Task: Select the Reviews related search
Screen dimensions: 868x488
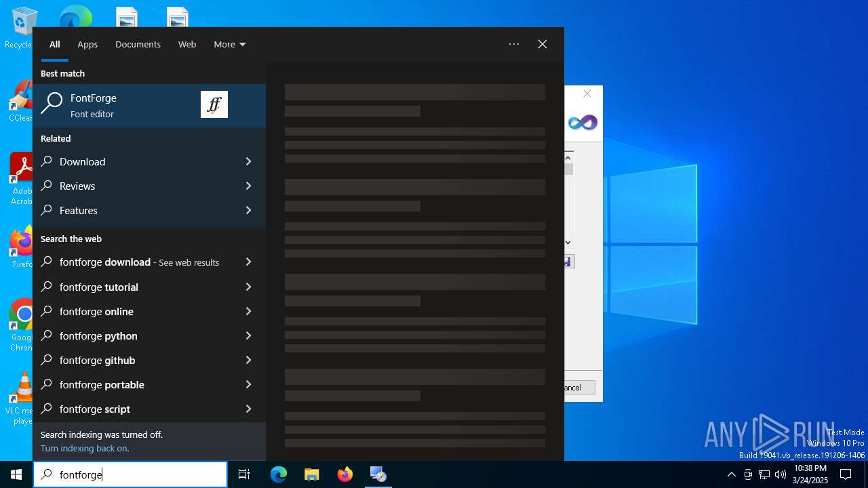Action: (x=149, y=186)
